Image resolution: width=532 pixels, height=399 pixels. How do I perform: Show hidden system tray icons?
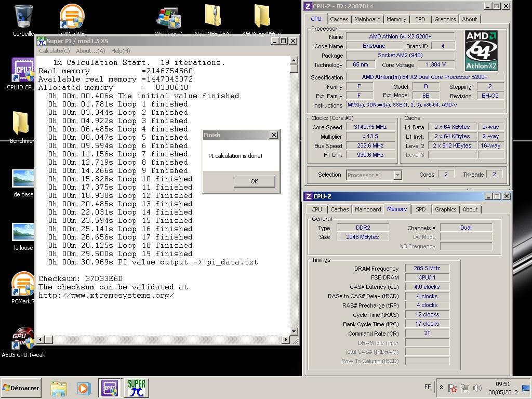coord(441,387)
